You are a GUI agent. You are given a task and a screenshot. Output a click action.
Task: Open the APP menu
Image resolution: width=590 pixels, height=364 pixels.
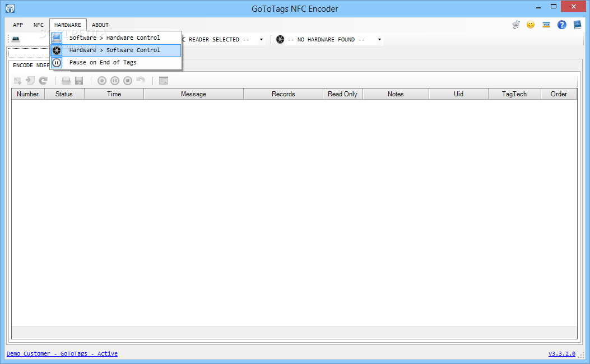click(18, 25)
